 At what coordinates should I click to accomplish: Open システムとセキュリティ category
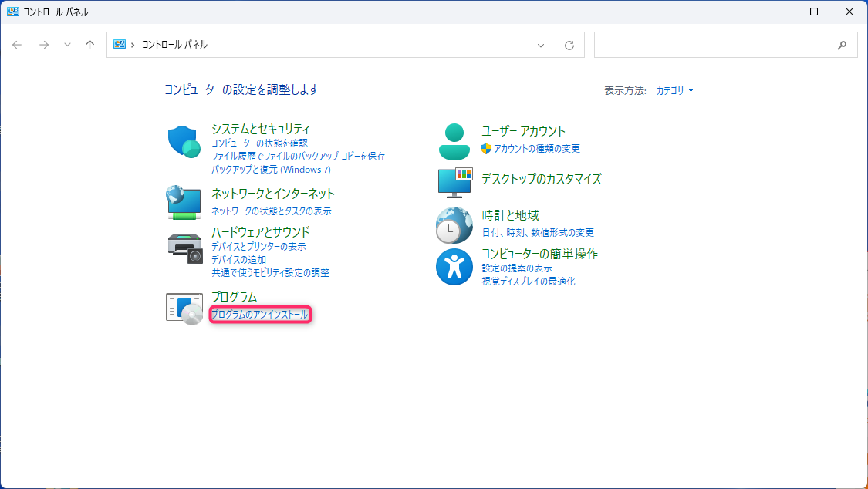point(261,129)
